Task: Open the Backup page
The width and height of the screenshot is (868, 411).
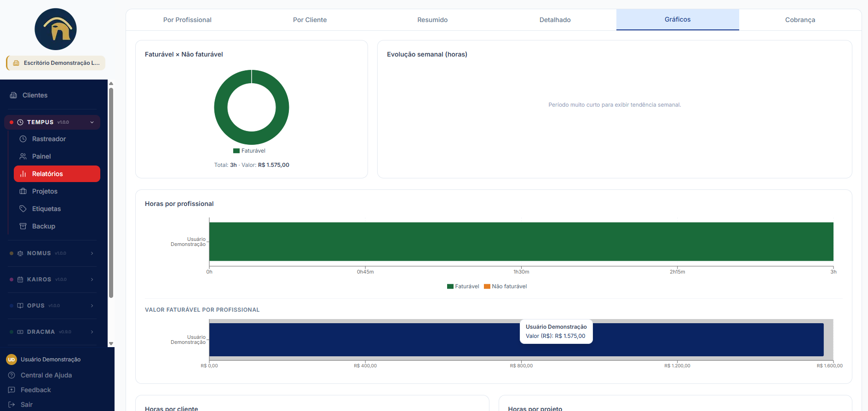Action: [57, 226]
